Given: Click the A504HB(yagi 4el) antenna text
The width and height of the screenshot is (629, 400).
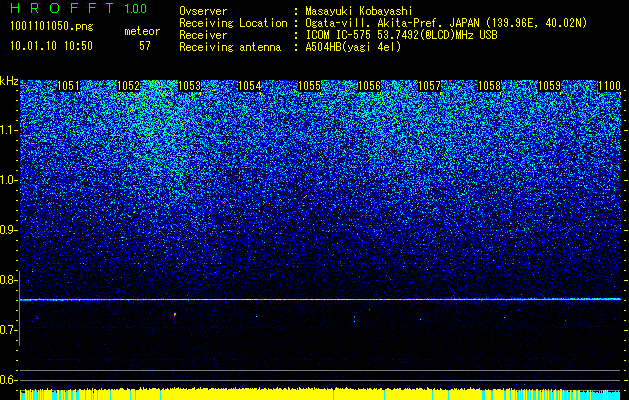Looking at the screenshot, I should [x=353, y=47].
